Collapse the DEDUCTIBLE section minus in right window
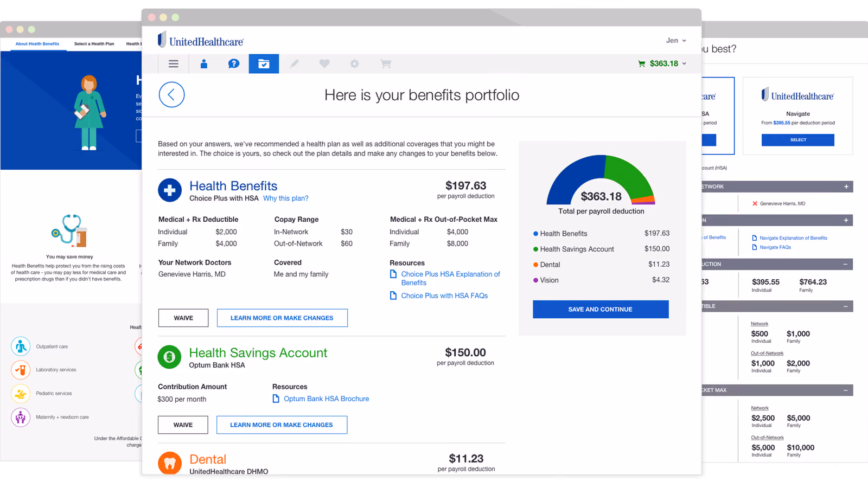868x488 pixels. click(846, 306)
